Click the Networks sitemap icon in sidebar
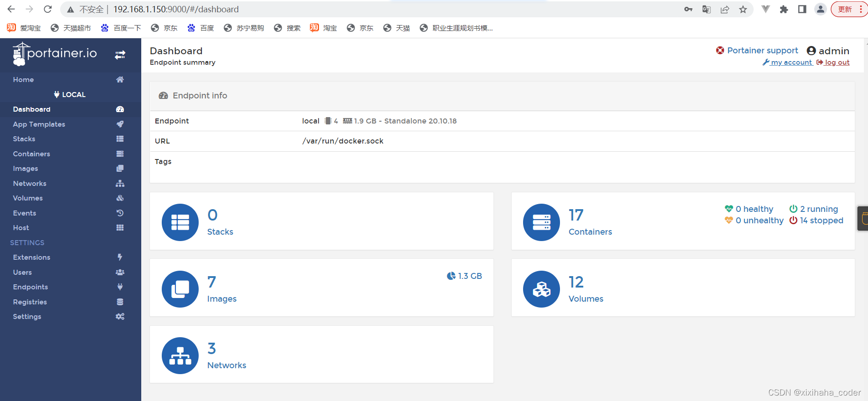The image size is (868, 401). pos(120,184)
